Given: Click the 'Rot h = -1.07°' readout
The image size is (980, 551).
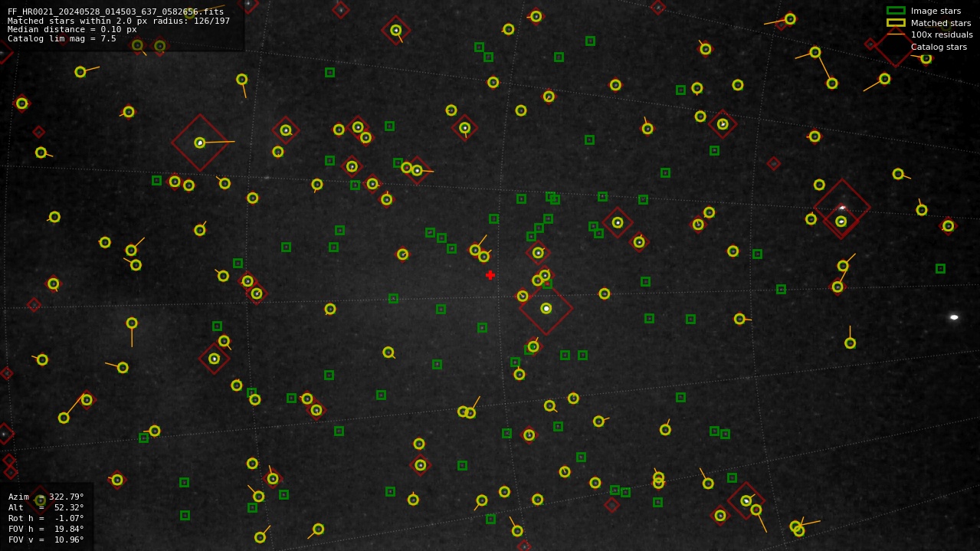Looking at the screenshot, I should click(x=46, y=518).
